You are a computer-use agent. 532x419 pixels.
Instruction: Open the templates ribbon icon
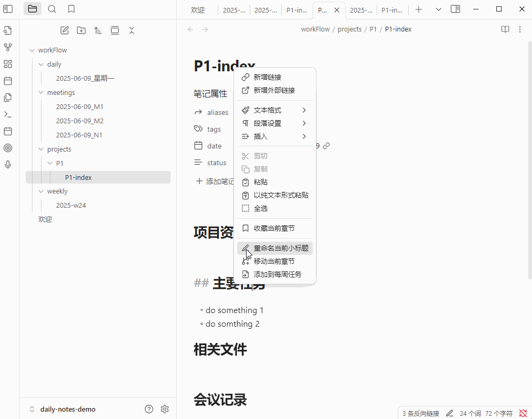click(8, 98)
